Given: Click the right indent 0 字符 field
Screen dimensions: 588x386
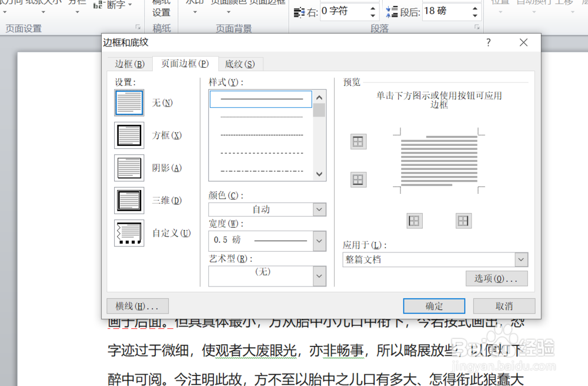Looking at the screenshot, I should pos(344,11).
